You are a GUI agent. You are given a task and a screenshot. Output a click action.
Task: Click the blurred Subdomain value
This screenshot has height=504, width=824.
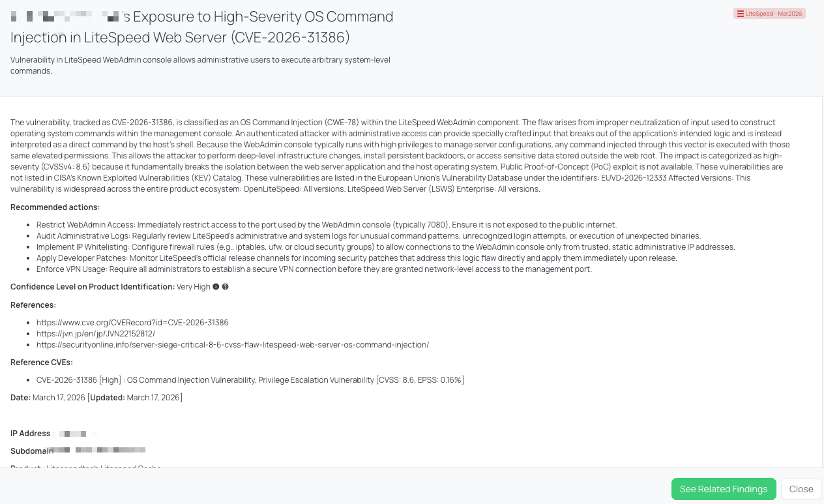99,451
